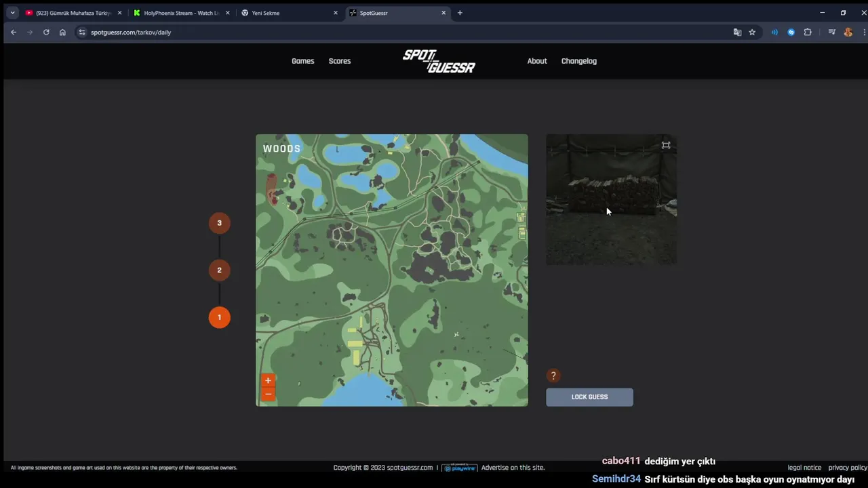This screenshot has height=488, width=868.
Task: Open the browser home page
Action: pos(62,32)
